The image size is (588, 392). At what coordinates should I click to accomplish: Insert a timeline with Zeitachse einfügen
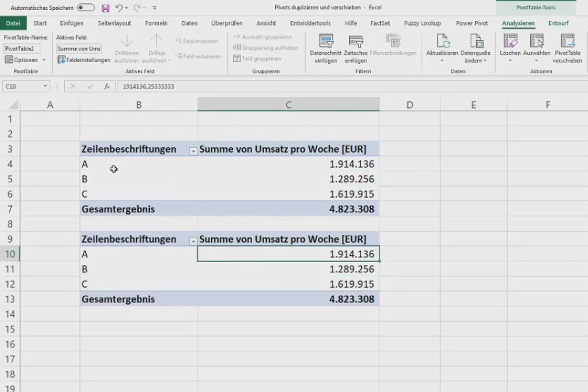coord(355,41)
